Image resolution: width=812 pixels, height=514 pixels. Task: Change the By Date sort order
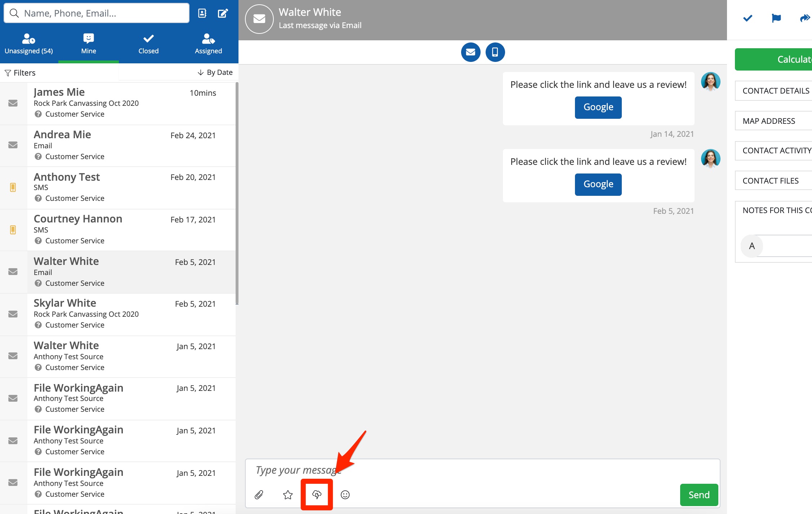click(215, 72)
